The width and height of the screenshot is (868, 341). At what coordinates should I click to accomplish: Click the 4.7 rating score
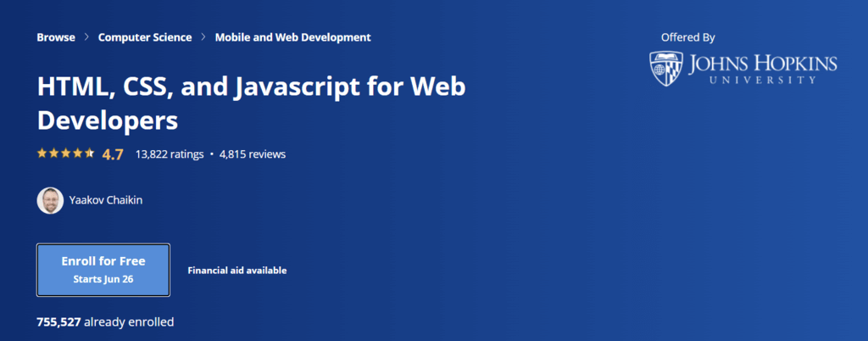click(x=113, y=154)
